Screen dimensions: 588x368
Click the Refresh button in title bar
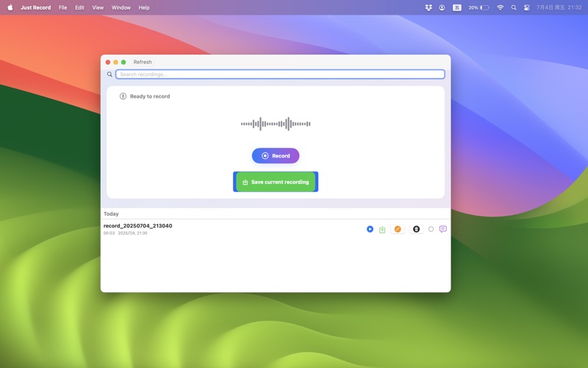point(143,62)
